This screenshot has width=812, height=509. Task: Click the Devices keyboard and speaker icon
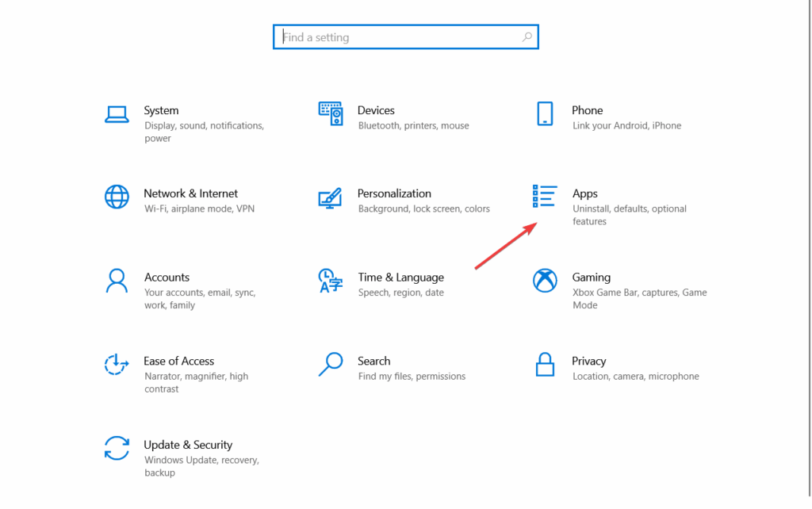[x=331, y=113]
